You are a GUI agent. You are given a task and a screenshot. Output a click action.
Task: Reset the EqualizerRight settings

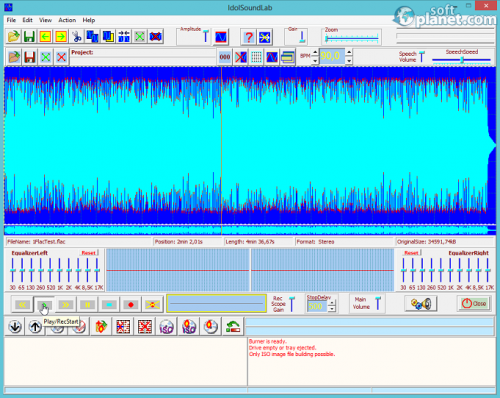[x=411, y=253]
